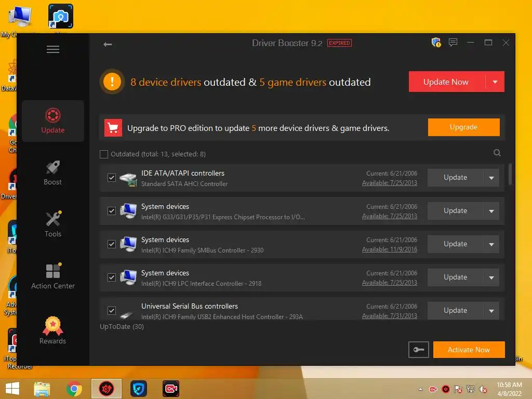Switch to the Update sidebar tab
Viewport: 532px width, 399px height.
point(53,121)
